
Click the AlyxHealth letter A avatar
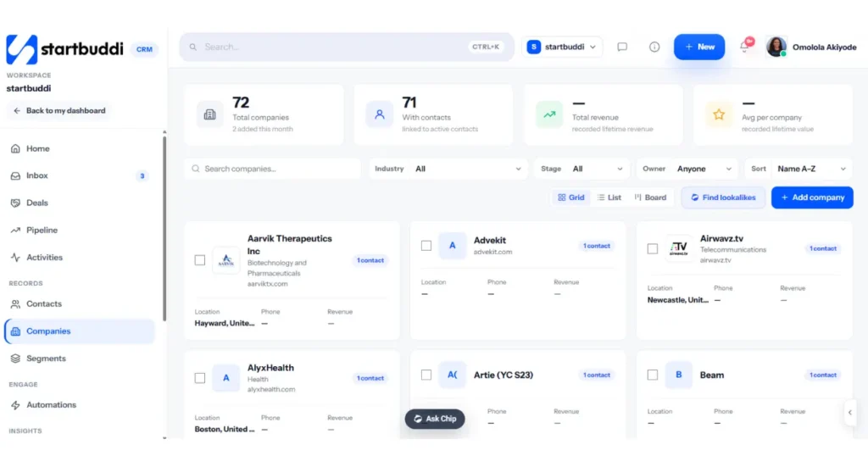tap(225, 378)
